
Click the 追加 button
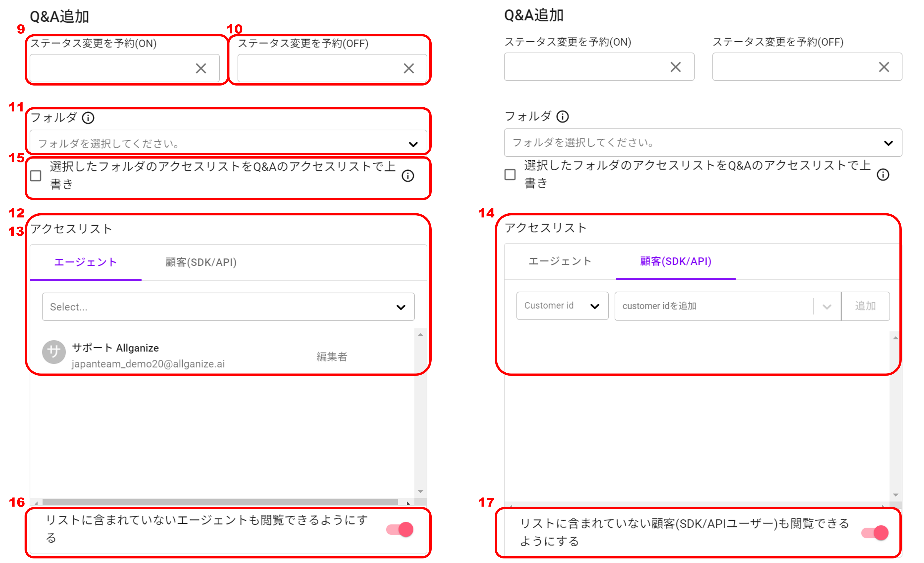click(865, 306)
